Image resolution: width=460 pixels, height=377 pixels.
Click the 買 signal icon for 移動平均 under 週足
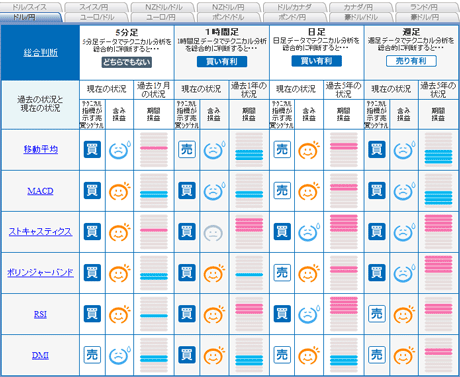377,149
